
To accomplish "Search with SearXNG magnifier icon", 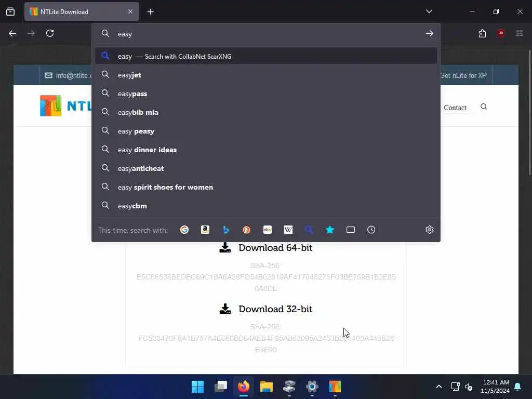I will coord(309,230).
